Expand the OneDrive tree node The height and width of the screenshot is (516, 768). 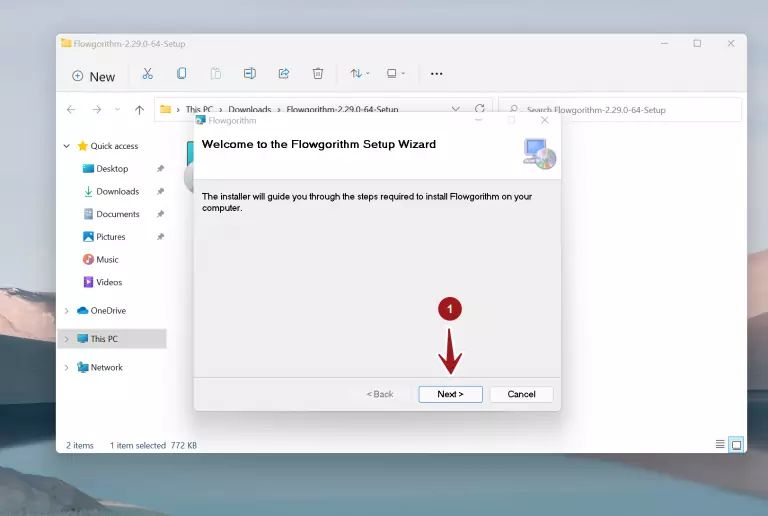point(67,310)
